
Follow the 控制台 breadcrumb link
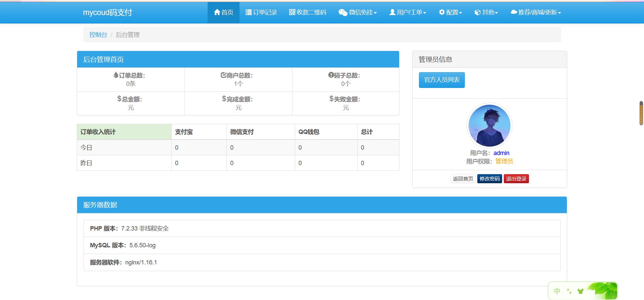[x=98, y=35]
